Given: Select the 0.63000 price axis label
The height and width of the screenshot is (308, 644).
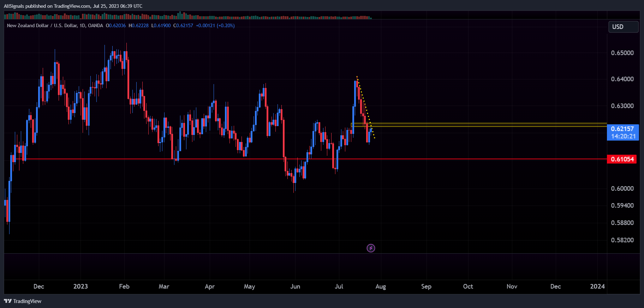Looking at the screenshot, I should pos(622,106).
